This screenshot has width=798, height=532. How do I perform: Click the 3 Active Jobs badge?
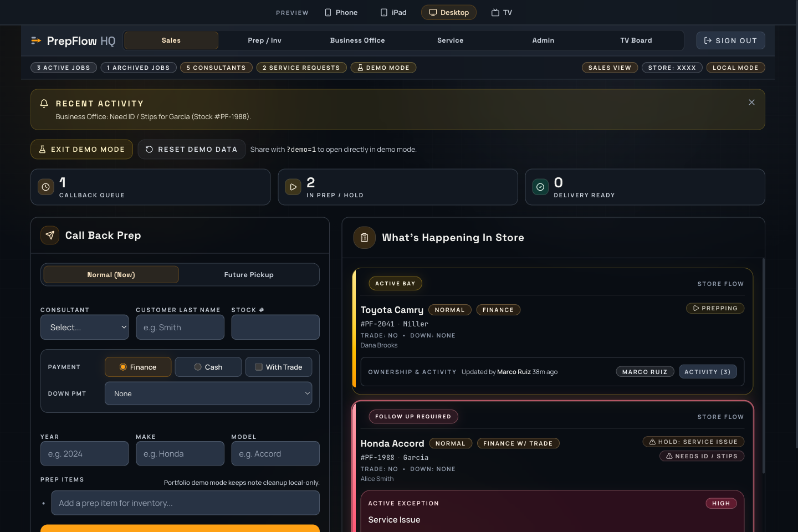64,68
